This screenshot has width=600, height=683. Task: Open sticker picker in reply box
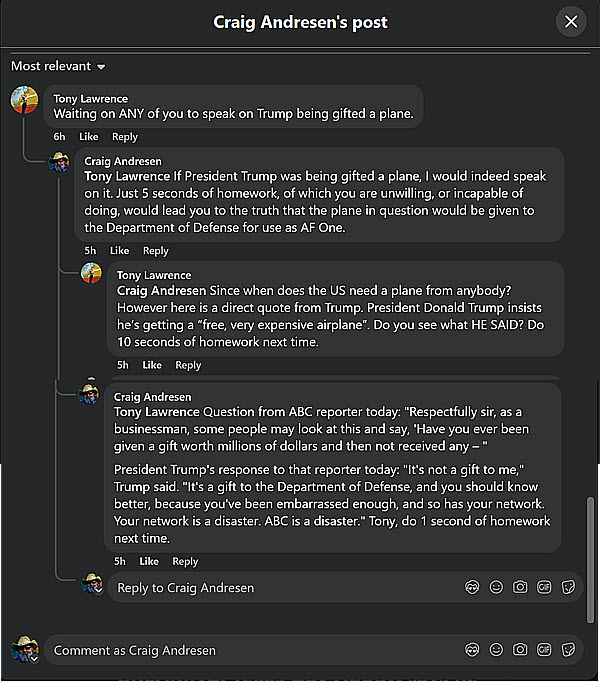click(x=568, y=587)
